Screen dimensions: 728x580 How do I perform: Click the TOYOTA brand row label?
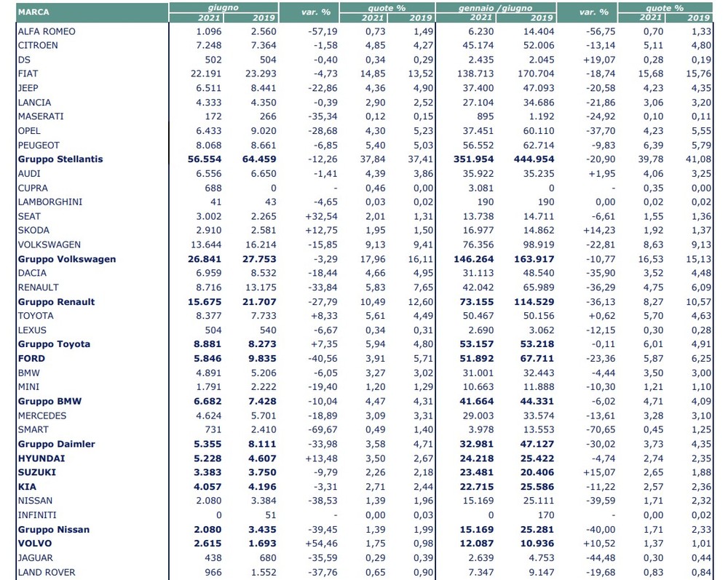click(36, 316)
